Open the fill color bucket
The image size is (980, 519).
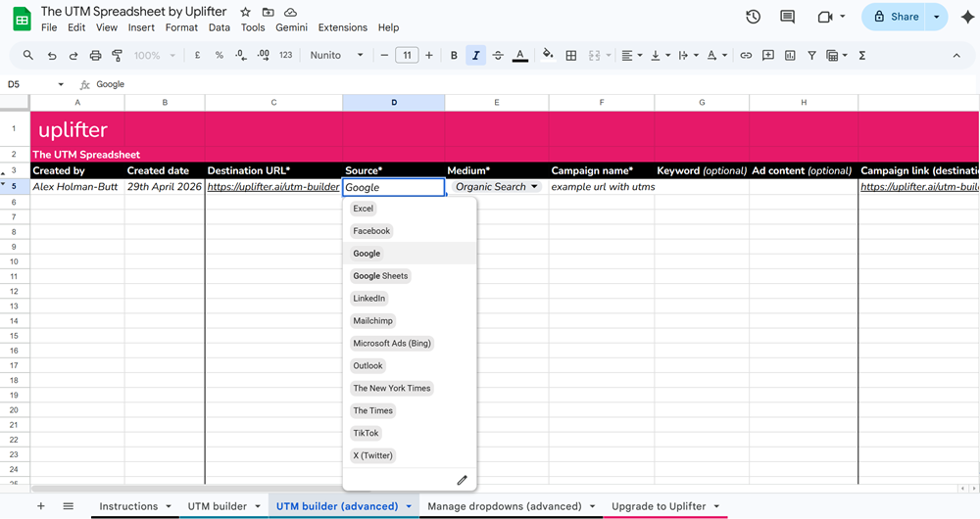coord(548,55)
